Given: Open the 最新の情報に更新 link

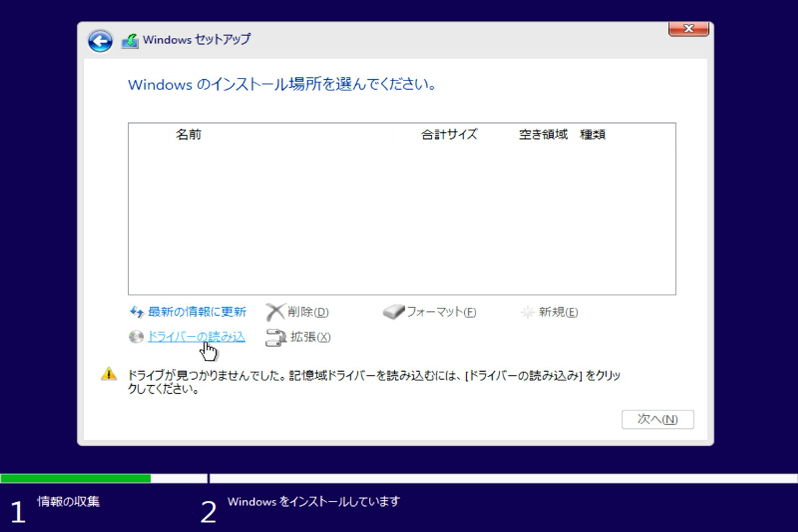Looking at the screenshot, I should click(197, 312).
